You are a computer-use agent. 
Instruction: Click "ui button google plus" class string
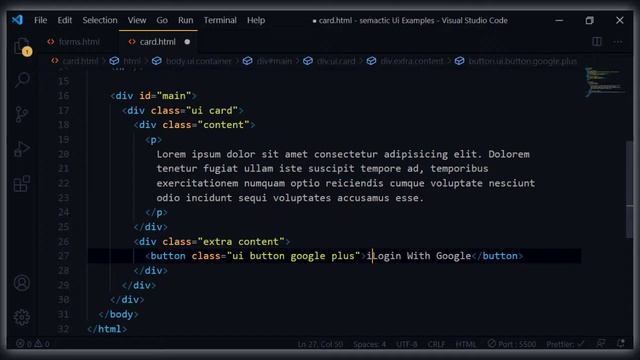coord(293,256)
